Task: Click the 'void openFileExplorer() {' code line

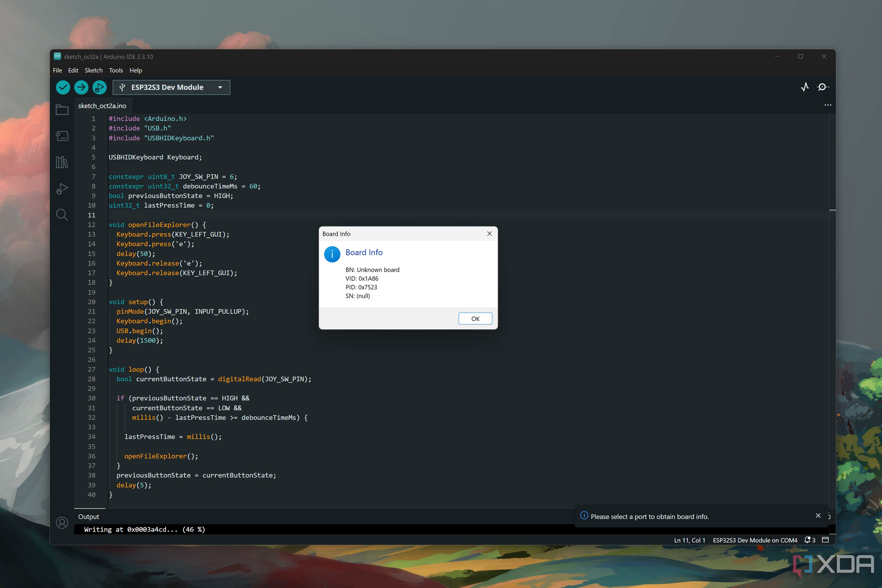Action: tap(157, 225)
